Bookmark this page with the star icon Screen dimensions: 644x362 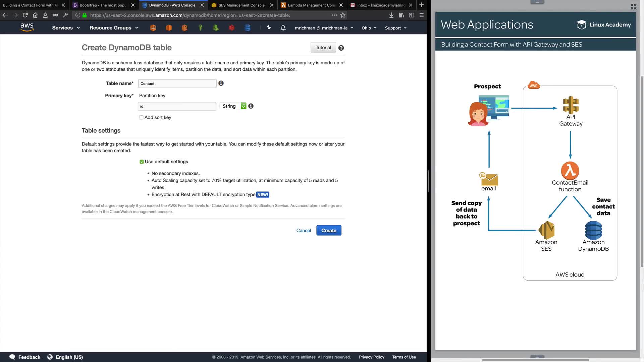pyautogui.click(x=343, y=15)
